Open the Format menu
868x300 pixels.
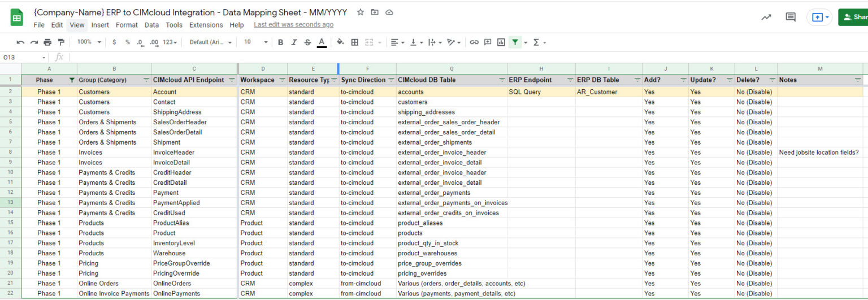click(x=127, y=25)
